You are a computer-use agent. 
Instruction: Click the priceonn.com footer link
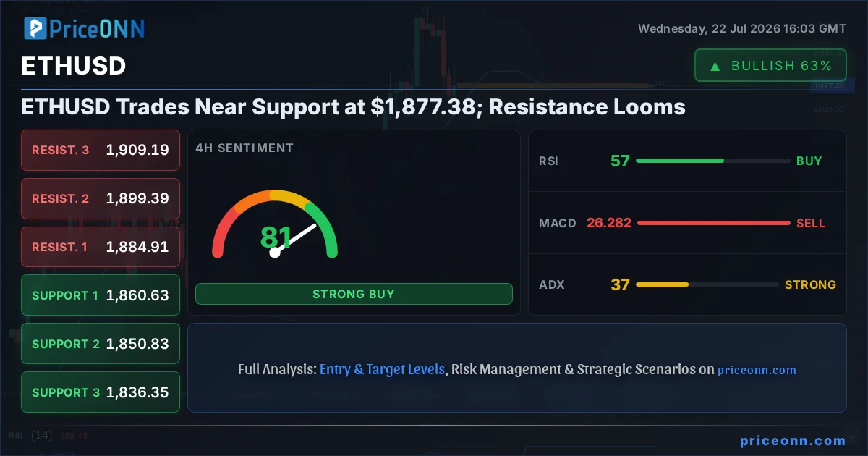793,440
